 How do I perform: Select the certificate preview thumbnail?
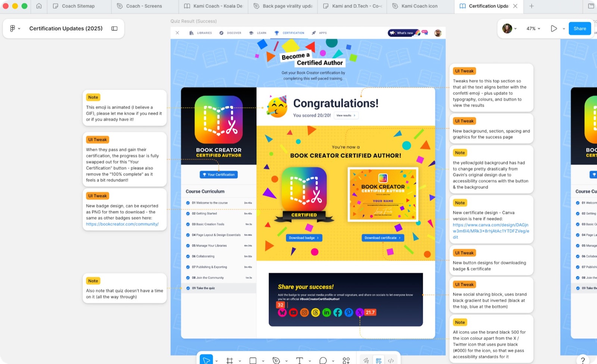pyautogui.click(x=383, y=195)
